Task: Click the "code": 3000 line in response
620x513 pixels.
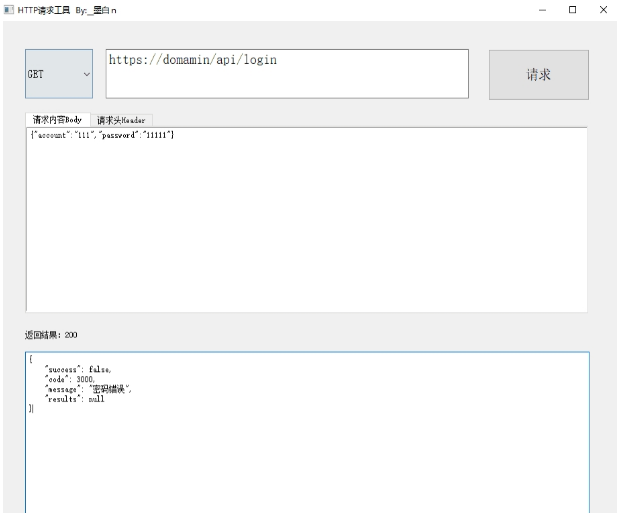Action: point(70,379)
